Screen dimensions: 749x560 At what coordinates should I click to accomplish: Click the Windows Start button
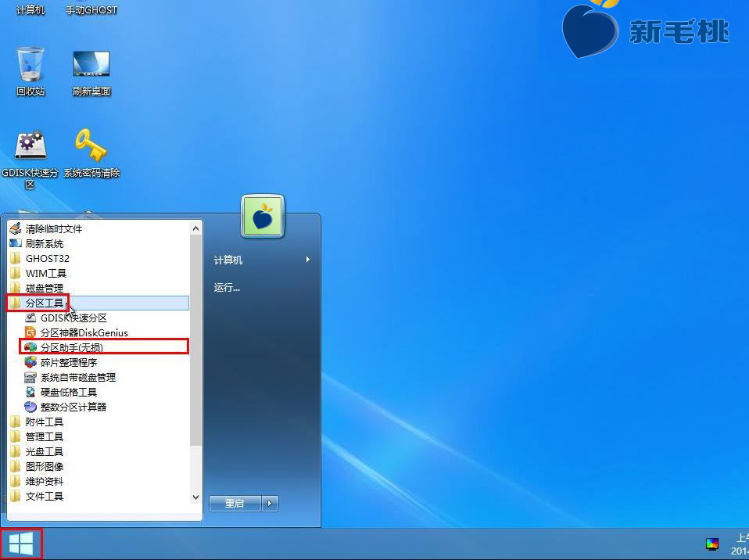tap(21, 544)
